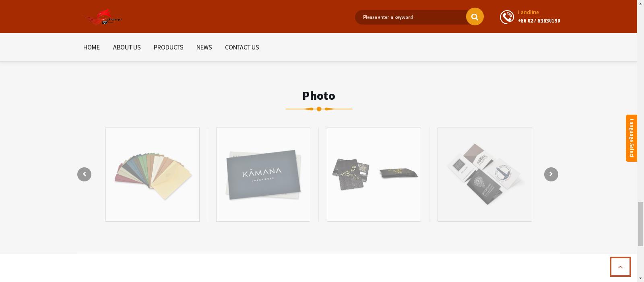The height and width of the screenshot is (282, 644).
Task: Expand the Language Select side tab
Action: (x=631, y=138)
